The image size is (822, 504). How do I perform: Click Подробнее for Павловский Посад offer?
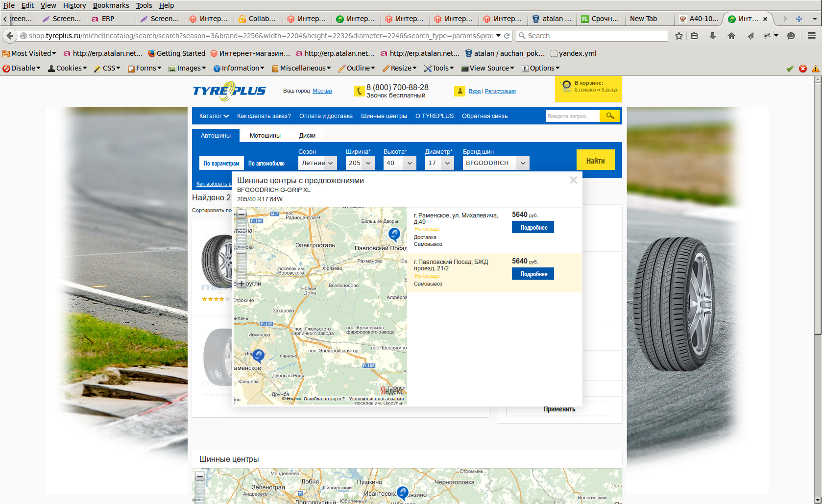(x=533, y=274)
